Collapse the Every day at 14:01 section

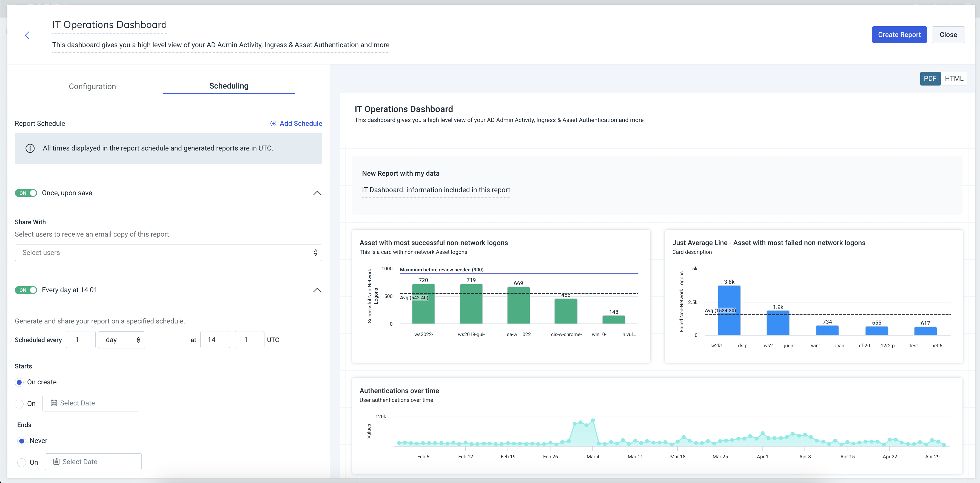(x=317, y=290)
